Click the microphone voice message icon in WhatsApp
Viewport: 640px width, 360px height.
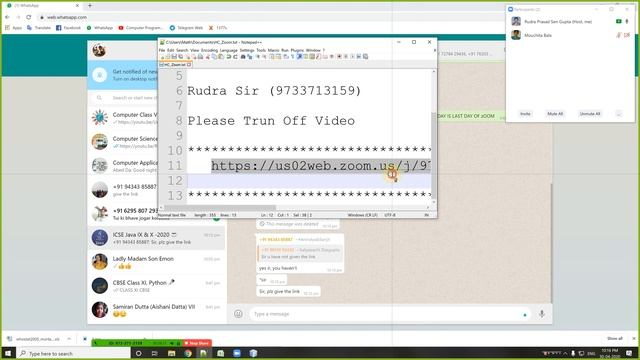pos(542,314)
